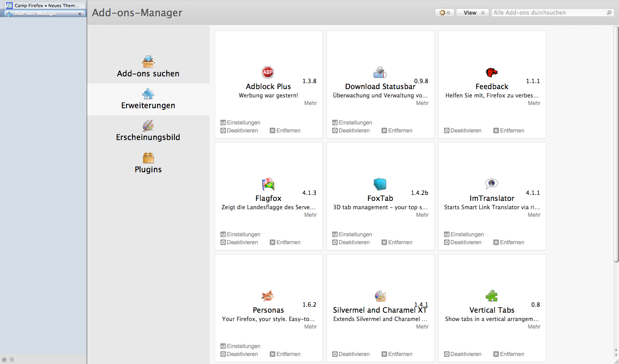Viewport: 619px width, 364px height.
Task: Deactivate Download Statusbar extension
Action: pos(351,130)
